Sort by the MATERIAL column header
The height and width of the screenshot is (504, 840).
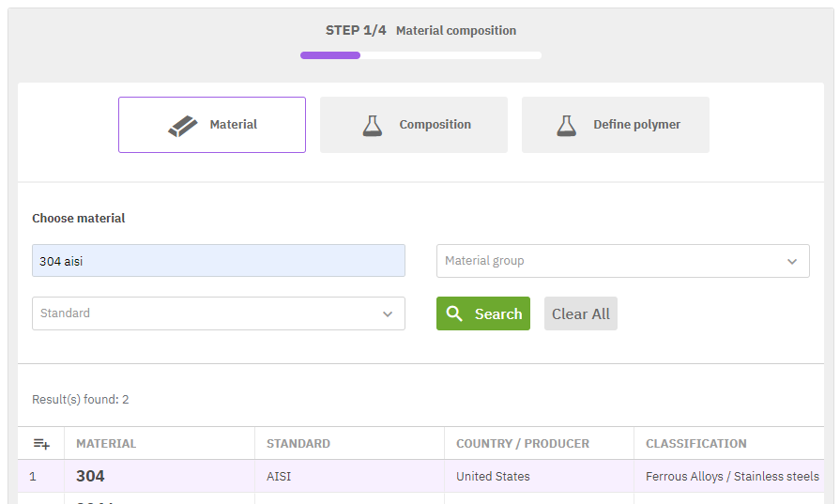106,443
